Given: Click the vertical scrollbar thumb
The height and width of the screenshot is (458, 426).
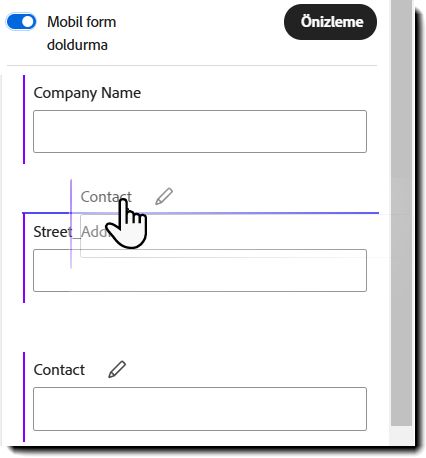Looking at the screenshot, I should coord(401,213).
